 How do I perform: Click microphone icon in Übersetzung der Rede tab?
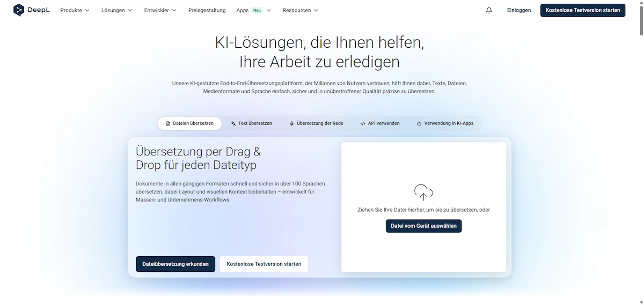coord(291,123)
